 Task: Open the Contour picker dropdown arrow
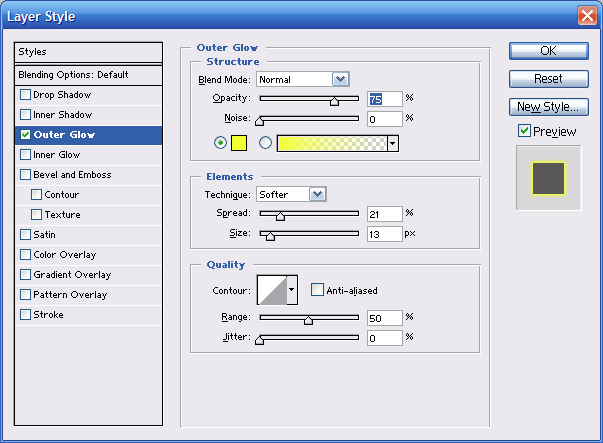tap(292, 290)
